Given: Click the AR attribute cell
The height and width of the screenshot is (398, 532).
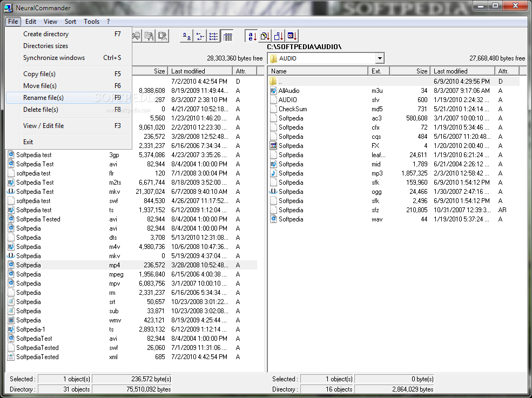Looking at the screenshot, I should click(x=502, y=210).
